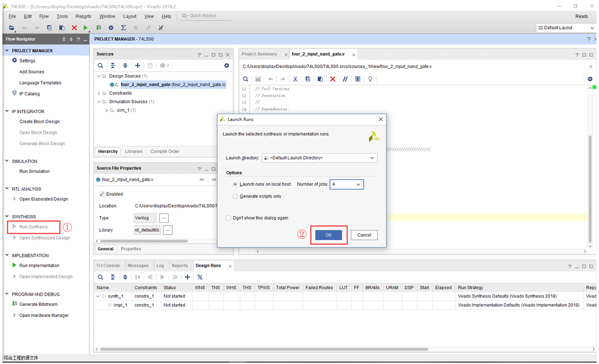Click the Sigma reports icon in main toolbar
This screenshot has height=364, width=599.
[123, 28]
